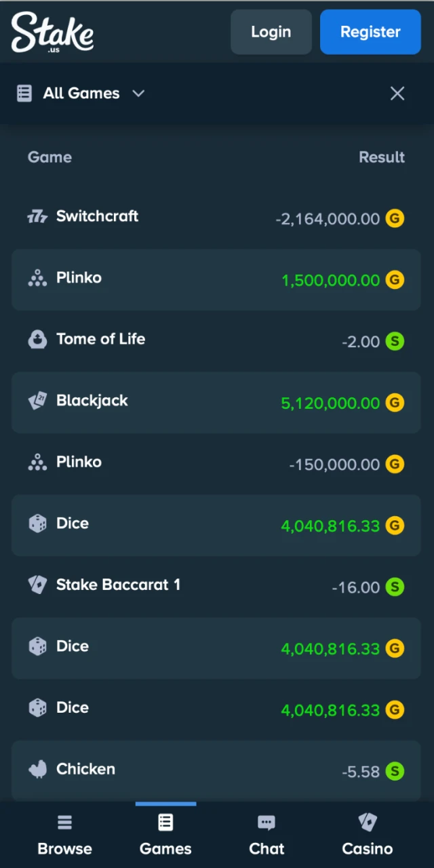This screenshot has height=868, width=434.
Task: Select the Browse grid icon
Action: tap(64, 822)
